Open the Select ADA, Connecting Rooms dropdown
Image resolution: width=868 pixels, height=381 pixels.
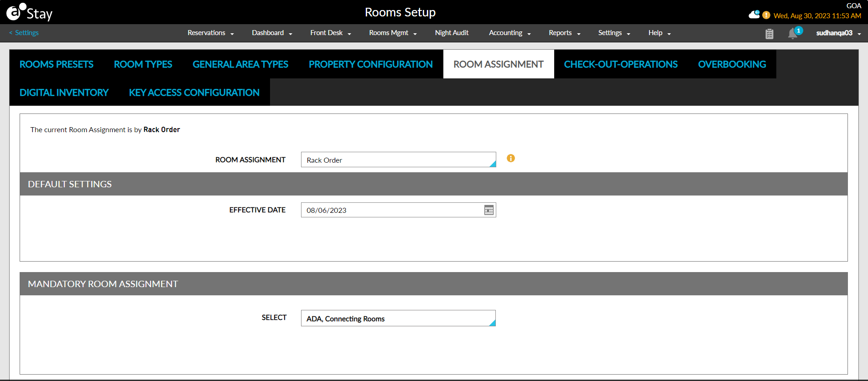[398, 318]
